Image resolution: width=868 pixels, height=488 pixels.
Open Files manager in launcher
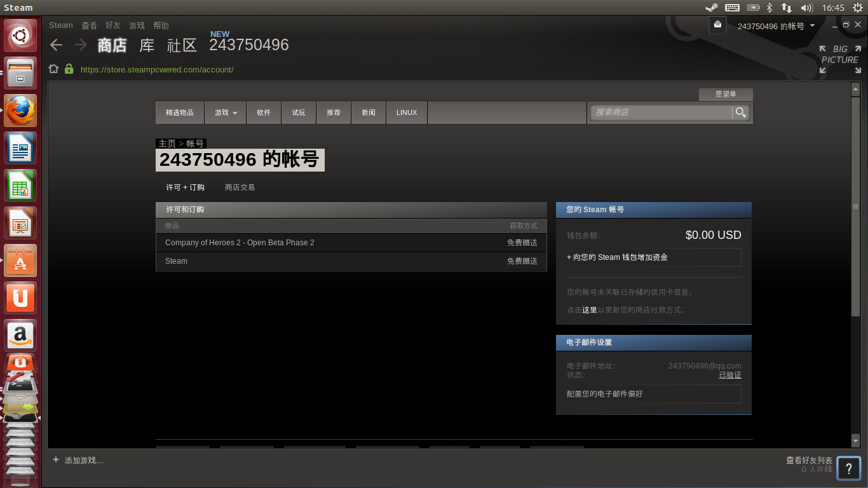[20, 73]
